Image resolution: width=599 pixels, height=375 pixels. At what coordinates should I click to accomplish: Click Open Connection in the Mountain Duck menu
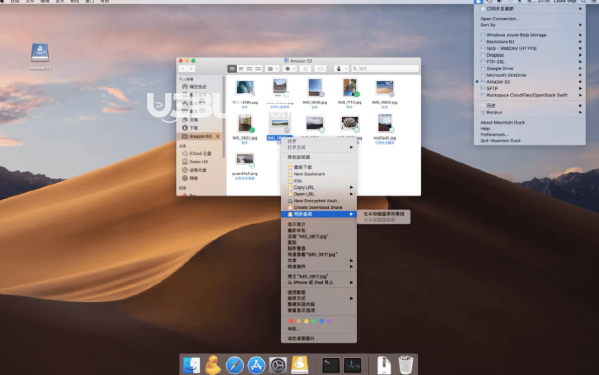point(529,19)
